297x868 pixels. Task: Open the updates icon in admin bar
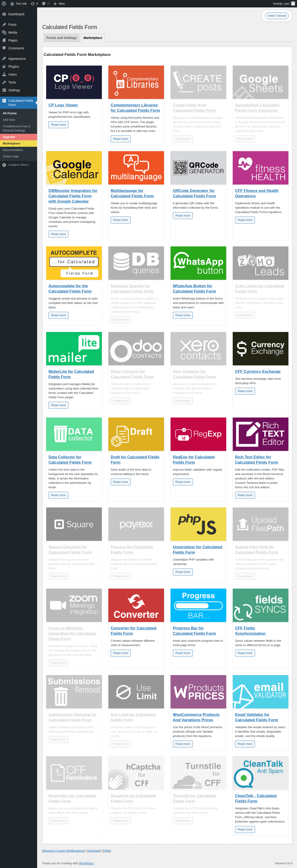click(x=32, y=4)
